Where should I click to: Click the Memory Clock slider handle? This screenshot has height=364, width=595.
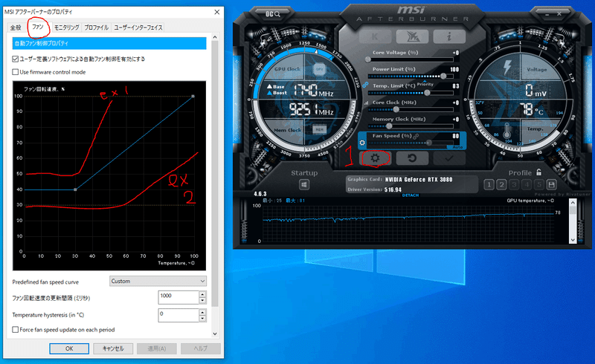point(388,126)
